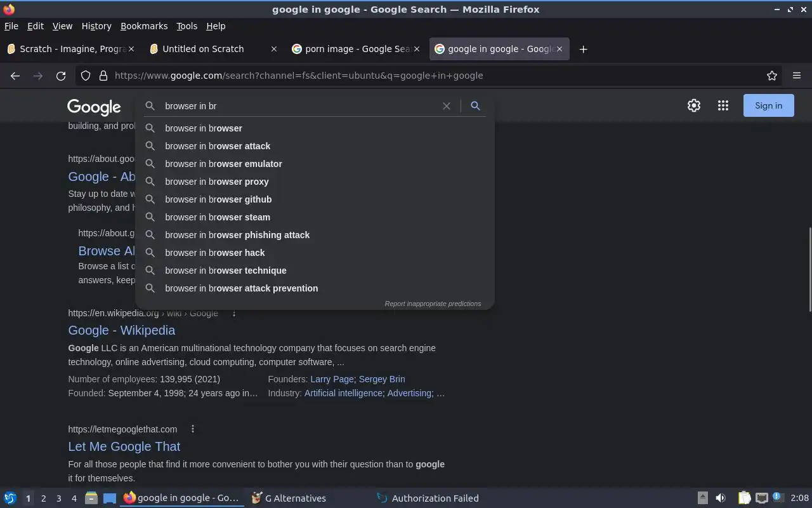Select suggestion browser in browser hack

point(315,253)
